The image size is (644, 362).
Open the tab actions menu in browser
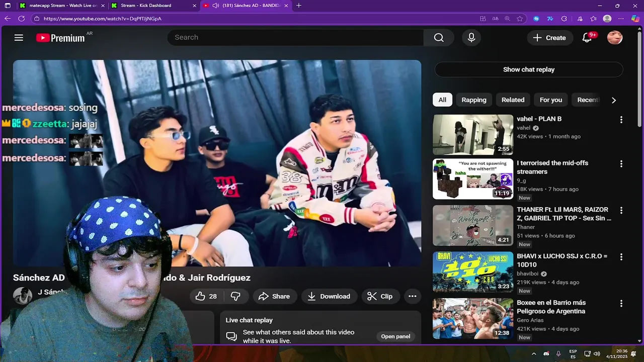pyautogui.click(x=7, y=6)
